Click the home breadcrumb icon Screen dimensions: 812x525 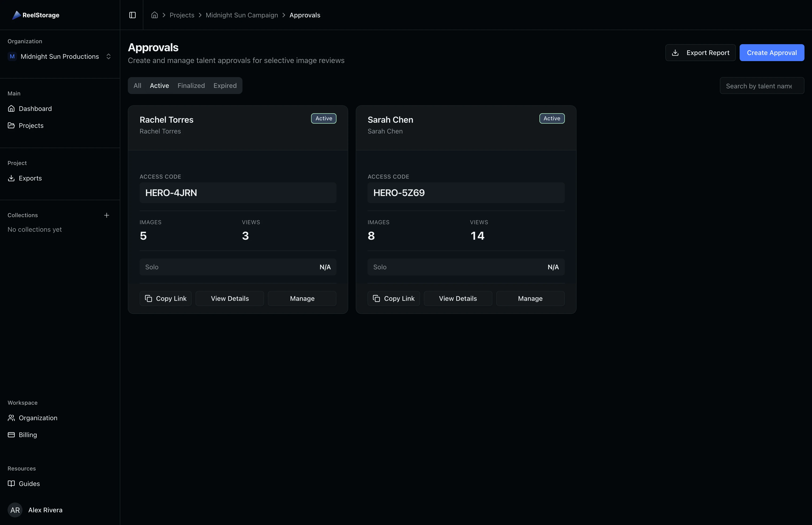click(x=154, y=15)
